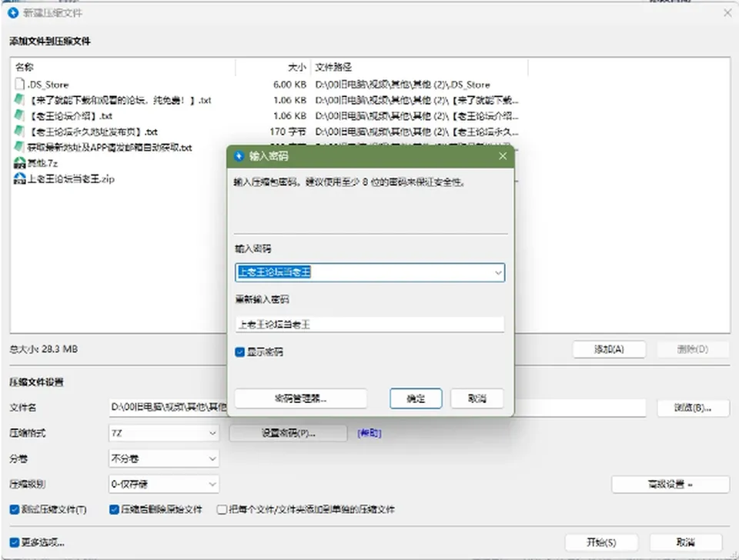Click the icon in 输入密码 dialog title bar
The width and height of the screenshot is (739, 560).
pyautogui.click(x=239, y=156)
